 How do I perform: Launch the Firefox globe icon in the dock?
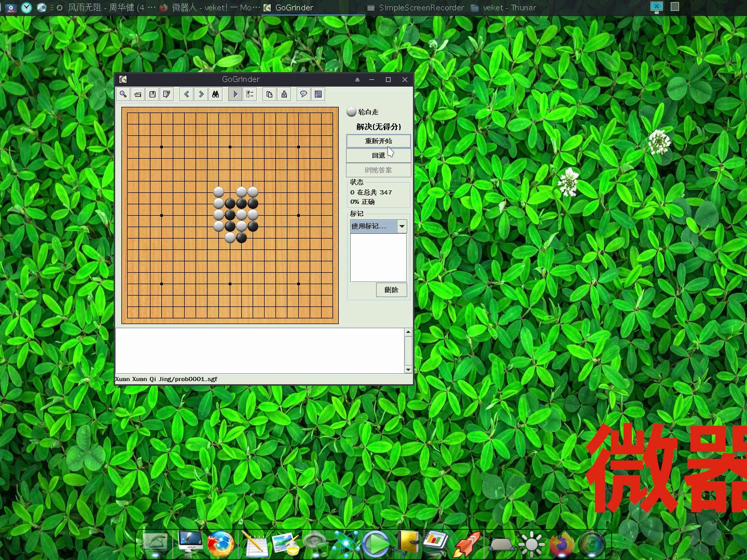tap(220, 544)
